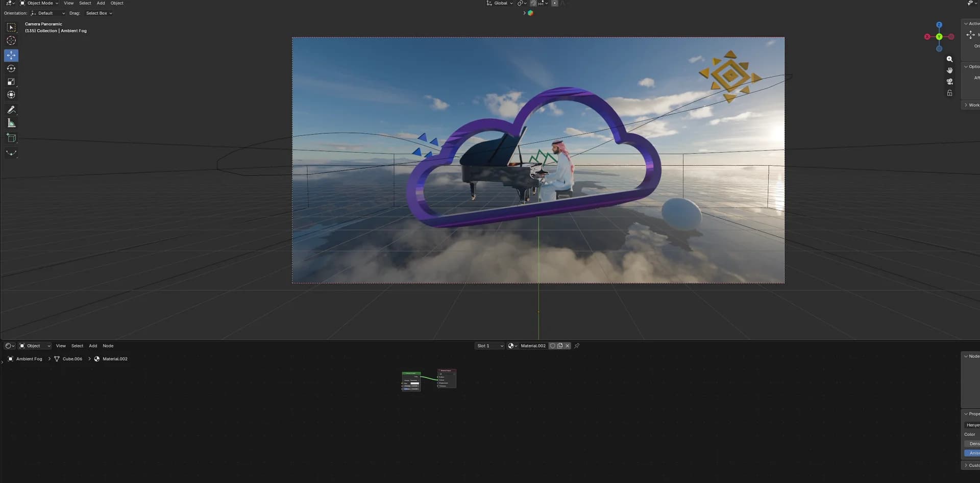This screenshot has width=980, height=483.
Task: Click the Cube.006 breadcrumb
Action: point(68,359)
